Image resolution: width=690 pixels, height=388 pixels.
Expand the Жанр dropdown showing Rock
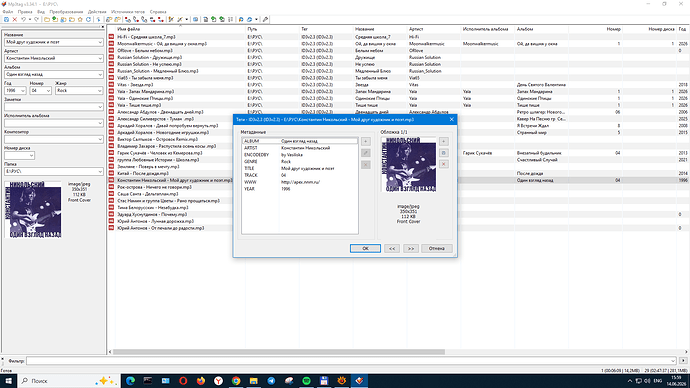(100, 91)
